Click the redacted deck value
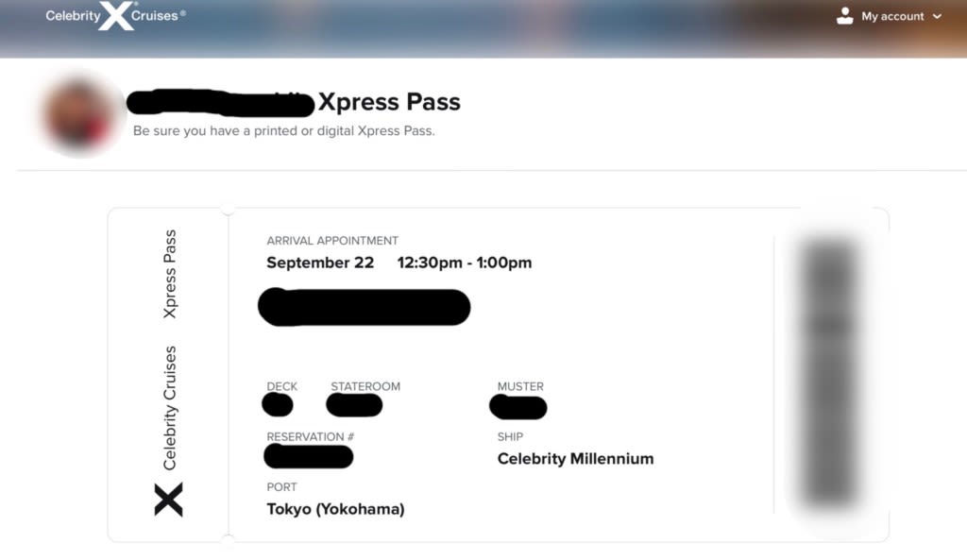Screen dimensions: 967x560 [x=278, y=404]
